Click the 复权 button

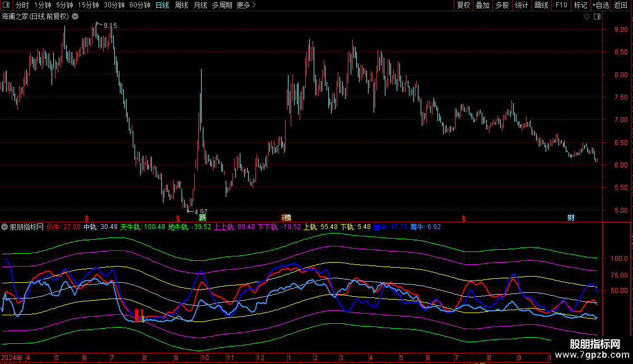[x=463, y=6]
